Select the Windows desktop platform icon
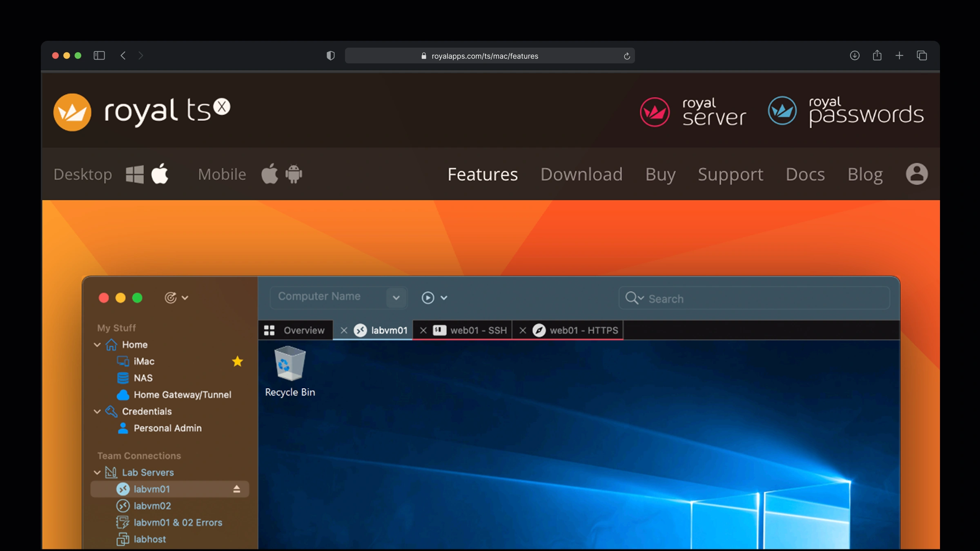The height and width of the screenshot is (551, 980). tap(135, 174)
